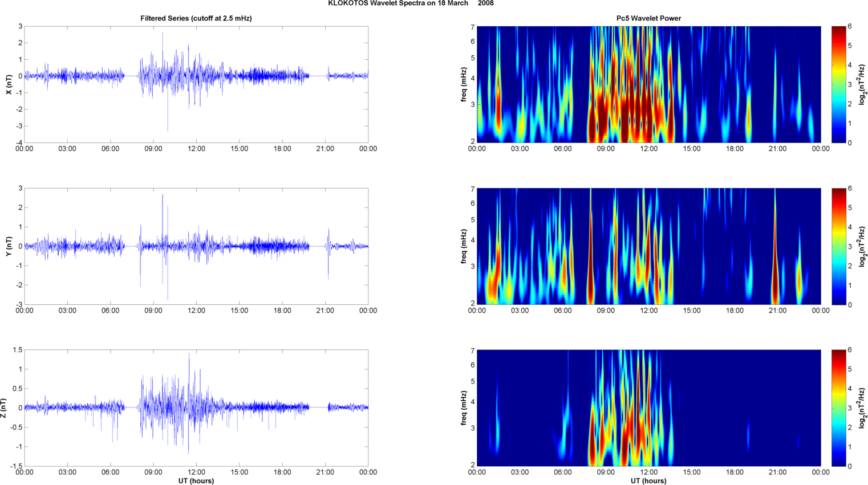Click the Z component filtered time series plot
The image size is (868, 485).
click(196, 408)
